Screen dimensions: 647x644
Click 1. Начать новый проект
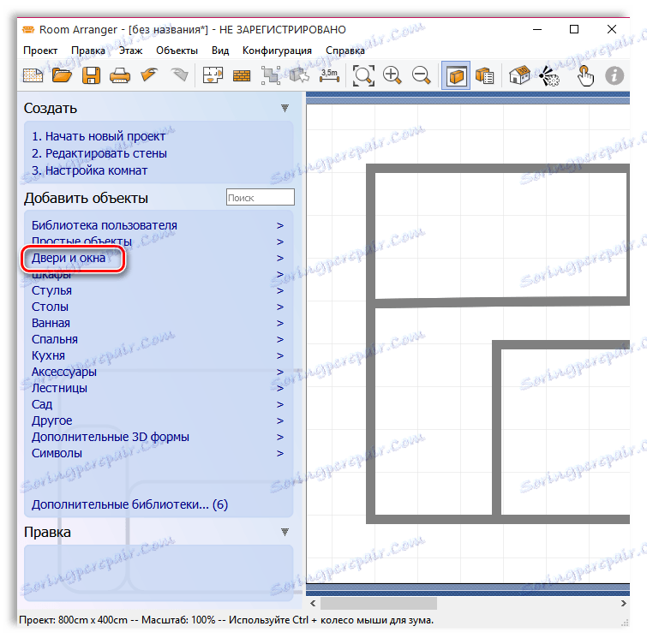(x=99, y=136)
